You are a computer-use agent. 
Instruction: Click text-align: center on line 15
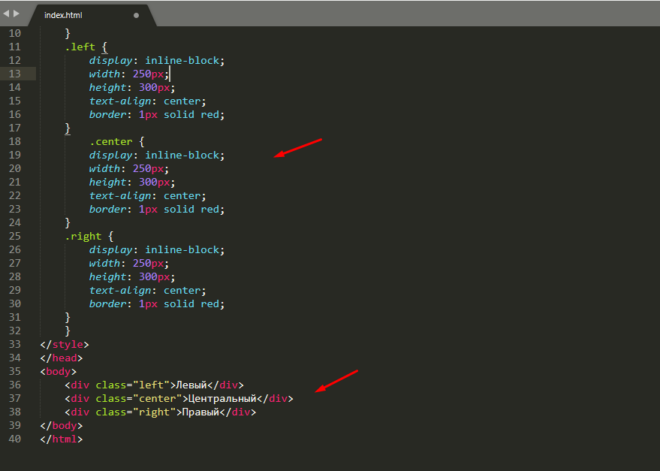pos(147,101)
